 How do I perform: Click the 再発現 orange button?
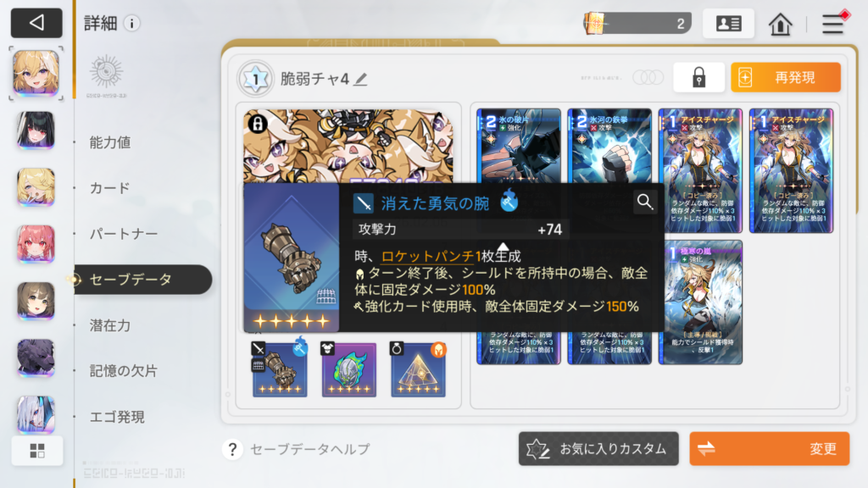click(x=786, y=77)
